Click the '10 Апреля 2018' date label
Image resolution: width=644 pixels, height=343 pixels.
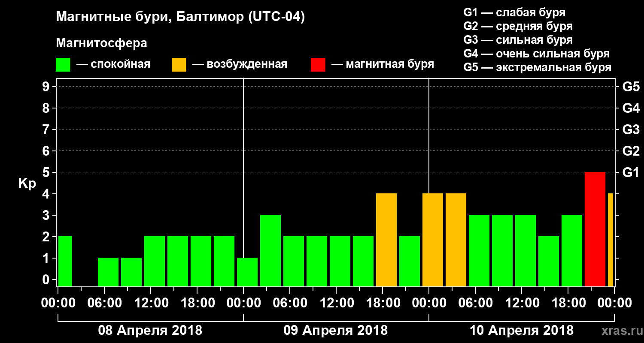coord(522,331)
